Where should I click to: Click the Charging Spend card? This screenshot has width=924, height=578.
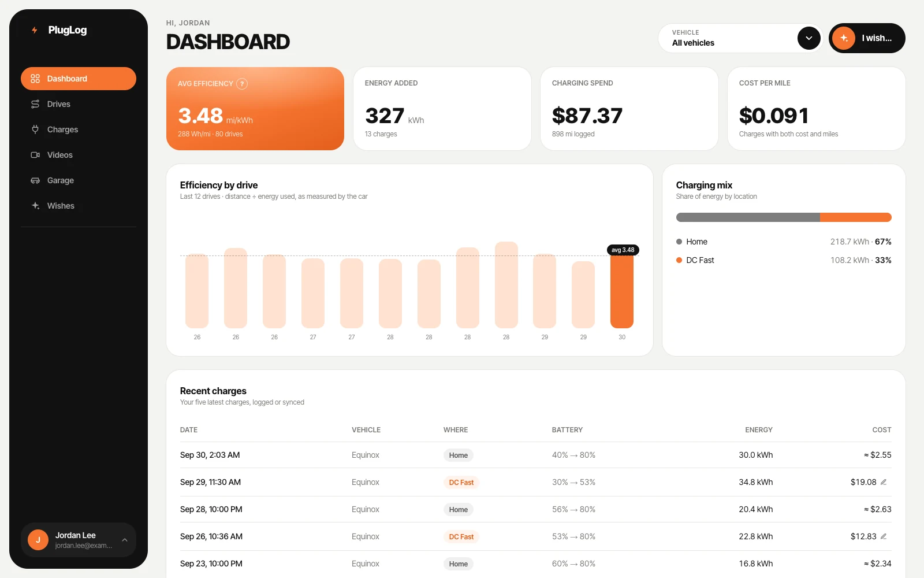point(629,109)
